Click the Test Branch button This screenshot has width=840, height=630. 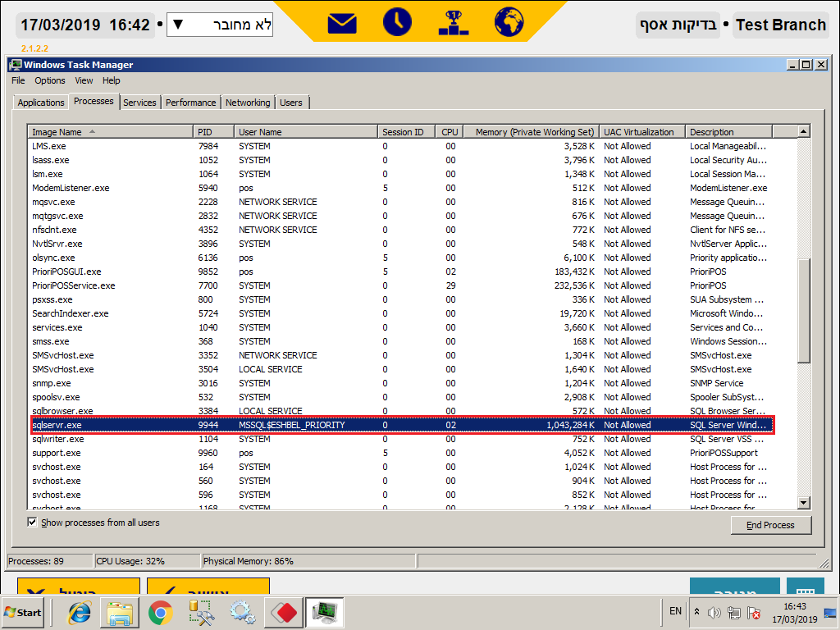(781, 25)
